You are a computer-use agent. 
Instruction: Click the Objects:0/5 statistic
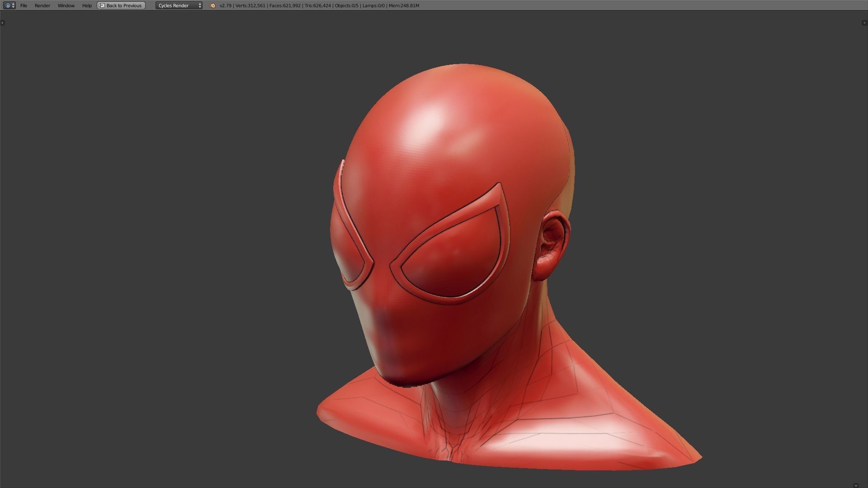click(x=346, y=5)
